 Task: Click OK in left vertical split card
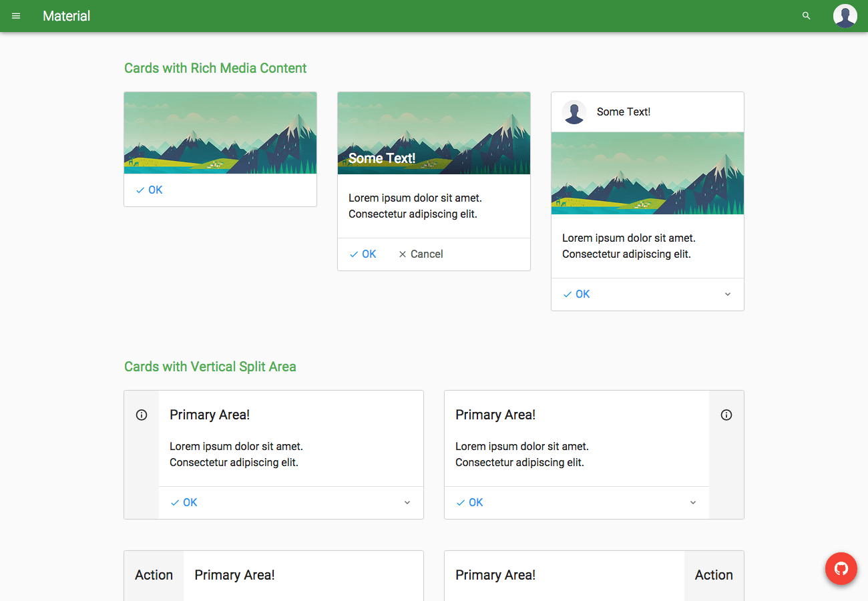tap(184, 503)
